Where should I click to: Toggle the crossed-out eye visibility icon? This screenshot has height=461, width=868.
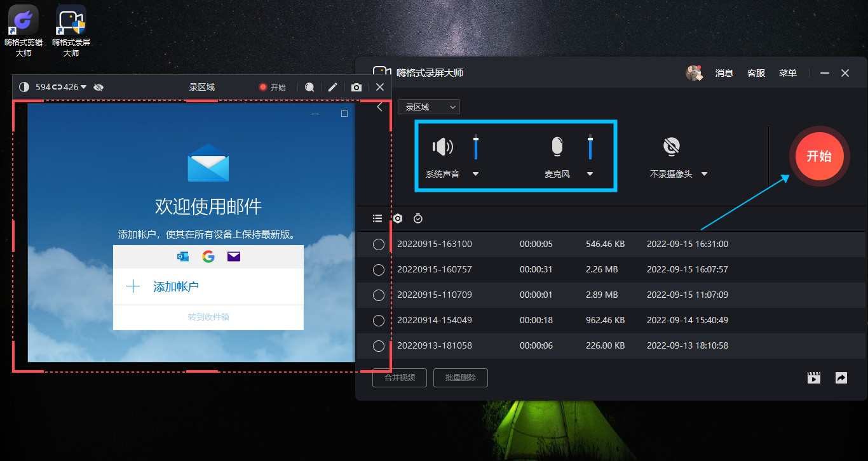click(x=98, y=87)
